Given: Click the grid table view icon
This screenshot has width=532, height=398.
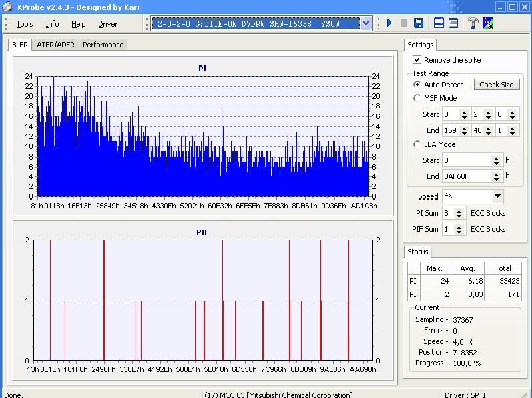Looking at the screenshot, I should tap(453, 23).
